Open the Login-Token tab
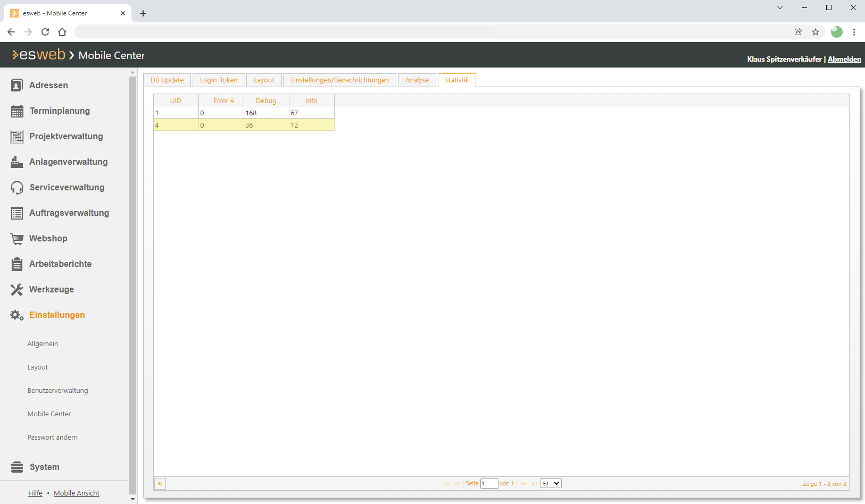The height and width of the screenshot is (504, 865). 219,80
